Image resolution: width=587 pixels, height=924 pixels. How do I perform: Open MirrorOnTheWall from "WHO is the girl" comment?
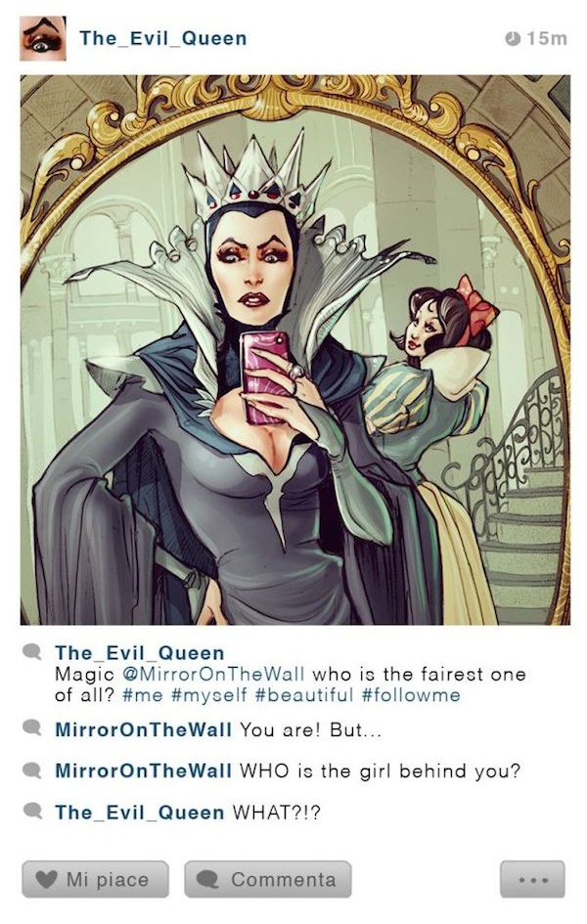click(143, 770)
